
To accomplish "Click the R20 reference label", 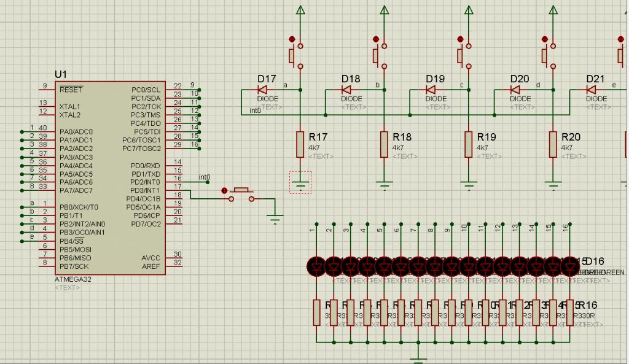I will (x=571, y=137).
